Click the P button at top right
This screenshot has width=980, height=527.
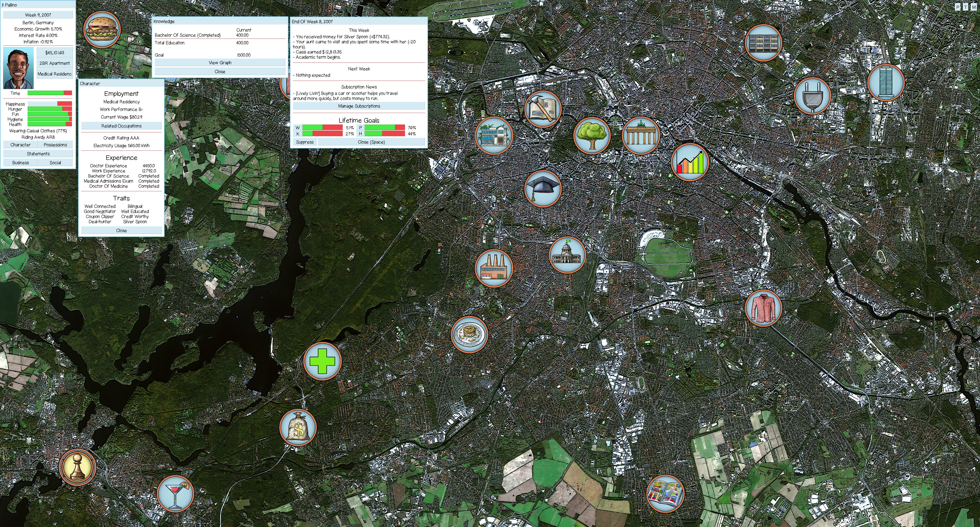958,7
